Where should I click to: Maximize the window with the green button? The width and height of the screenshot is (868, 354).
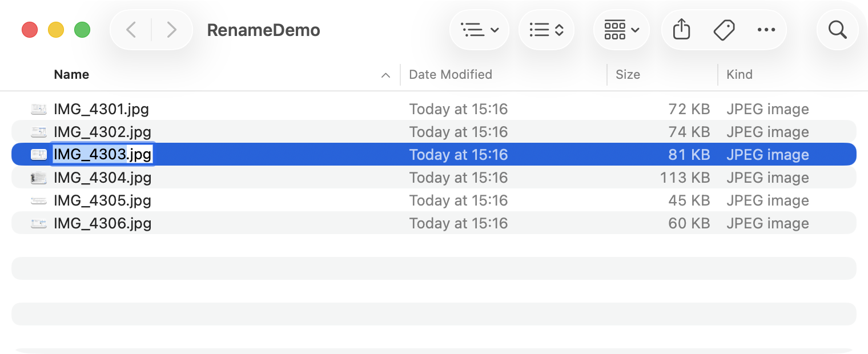pos(82,30)
